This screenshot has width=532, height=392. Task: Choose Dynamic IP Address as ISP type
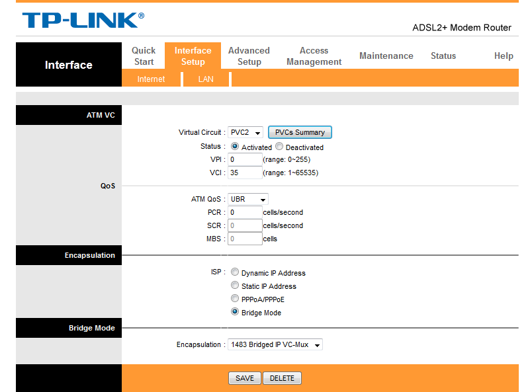click(235, 272)
